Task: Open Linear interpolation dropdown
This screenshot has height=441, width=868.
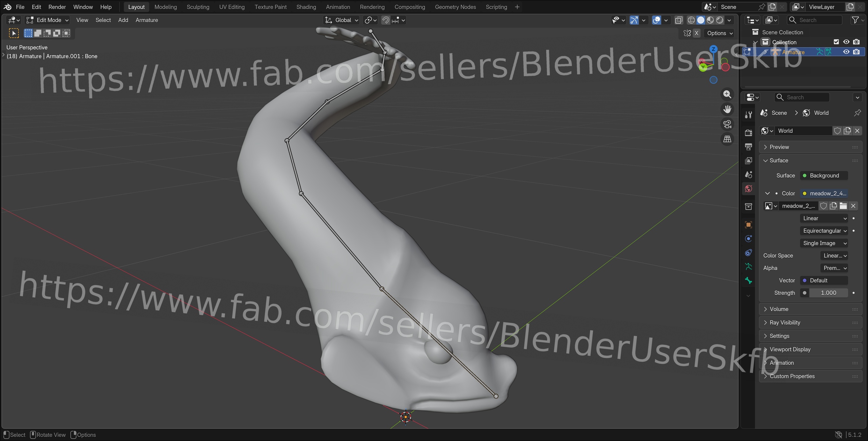Action: pos(824,218)
